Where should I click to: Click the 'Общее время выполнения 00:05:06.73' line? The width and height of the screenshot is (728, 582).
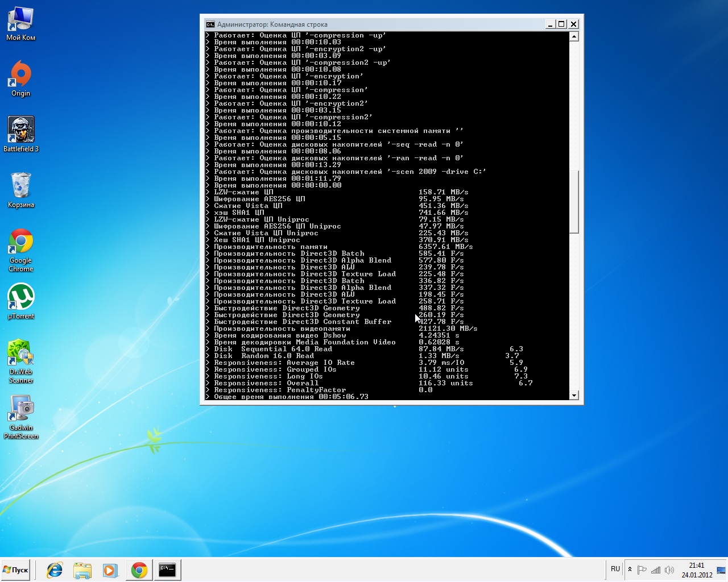point(291,397)
